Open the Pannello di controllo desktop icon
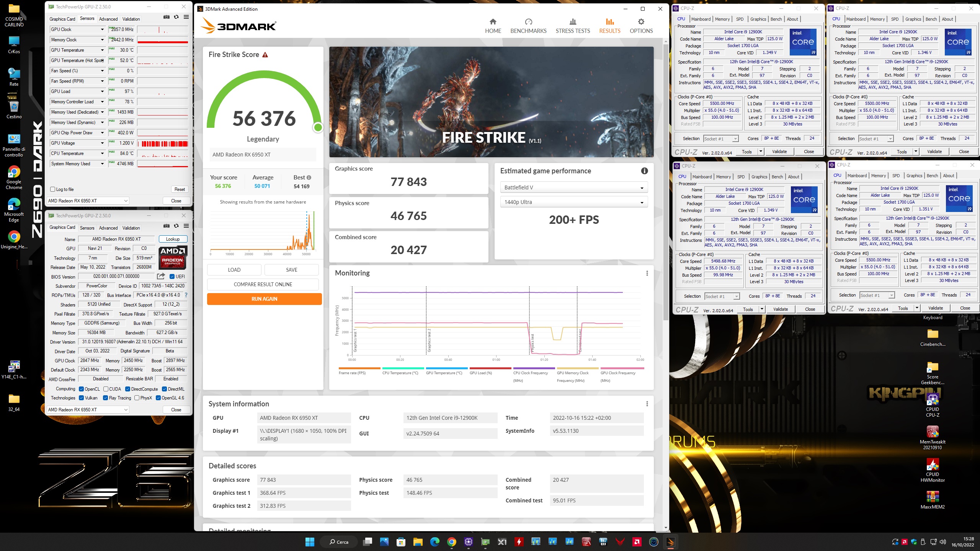This screenshot has width=980, height=551. pos(14,145)
